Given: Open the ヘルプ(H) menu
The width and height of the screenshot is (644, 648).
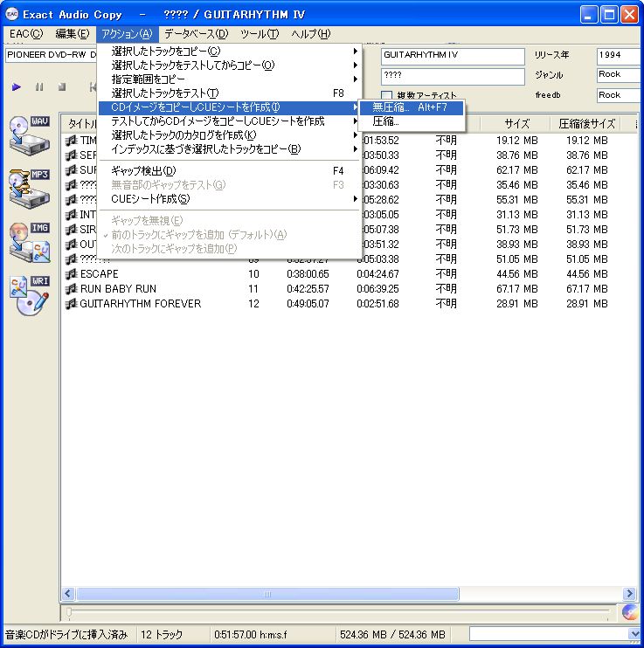Looking at the screenshot, I should pyautogui.click(x=311, y=34).
